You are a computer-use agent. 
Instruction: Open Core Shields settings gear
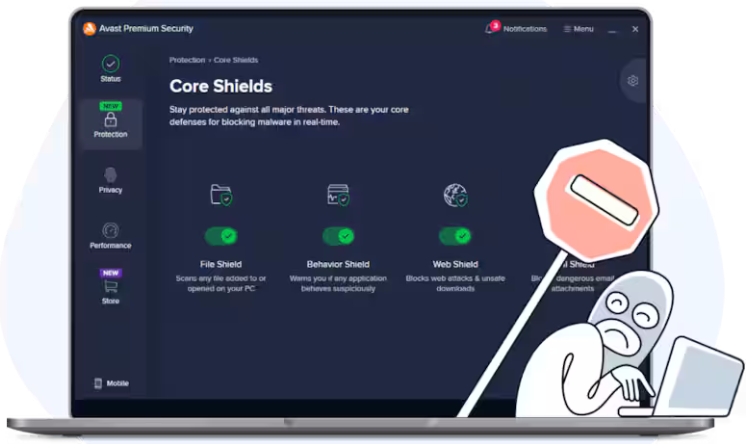(633, 80)
